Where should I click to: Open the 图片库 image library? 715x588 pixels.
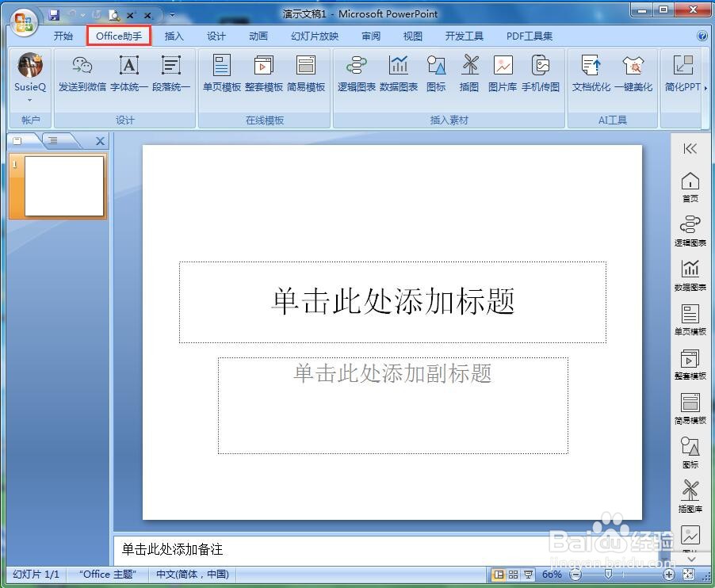[x=503, y=75]
